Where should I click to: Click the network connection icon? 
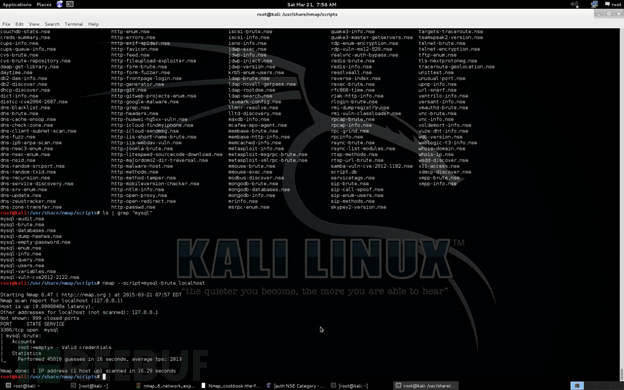(594, 4)
